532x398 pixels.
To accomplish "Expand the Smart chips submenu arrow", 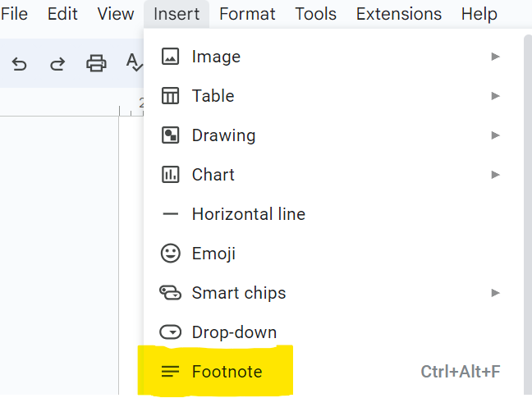I will 495,293.
